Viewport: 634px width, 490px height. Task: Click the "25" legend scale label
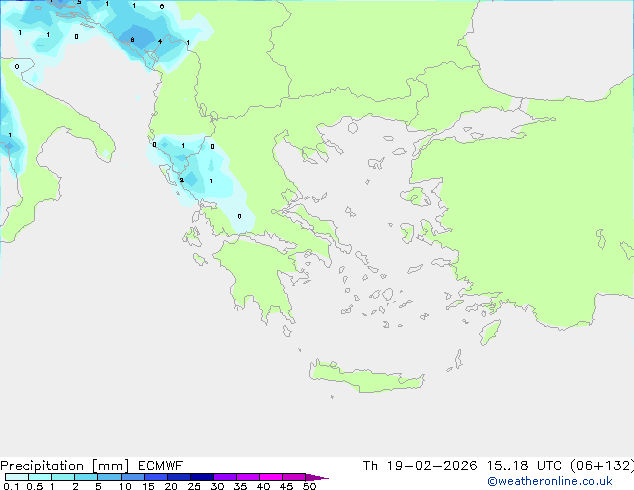(x=194, y=486)
